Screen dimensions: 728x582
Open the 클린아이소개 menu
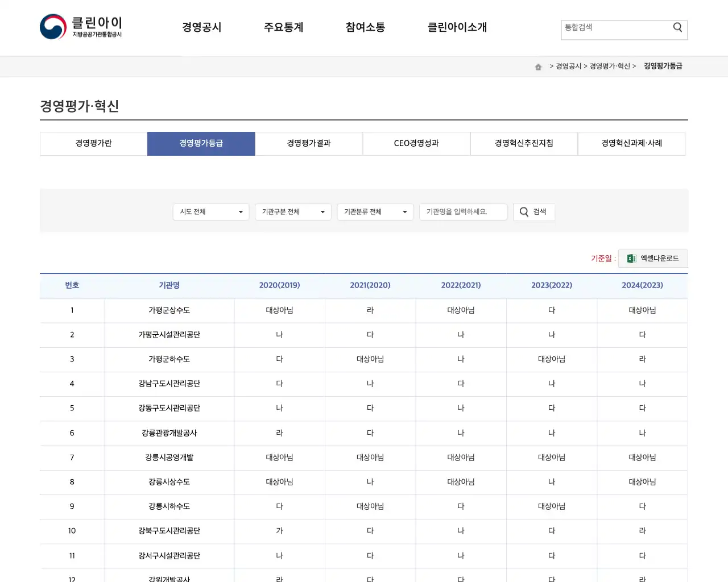457,27
